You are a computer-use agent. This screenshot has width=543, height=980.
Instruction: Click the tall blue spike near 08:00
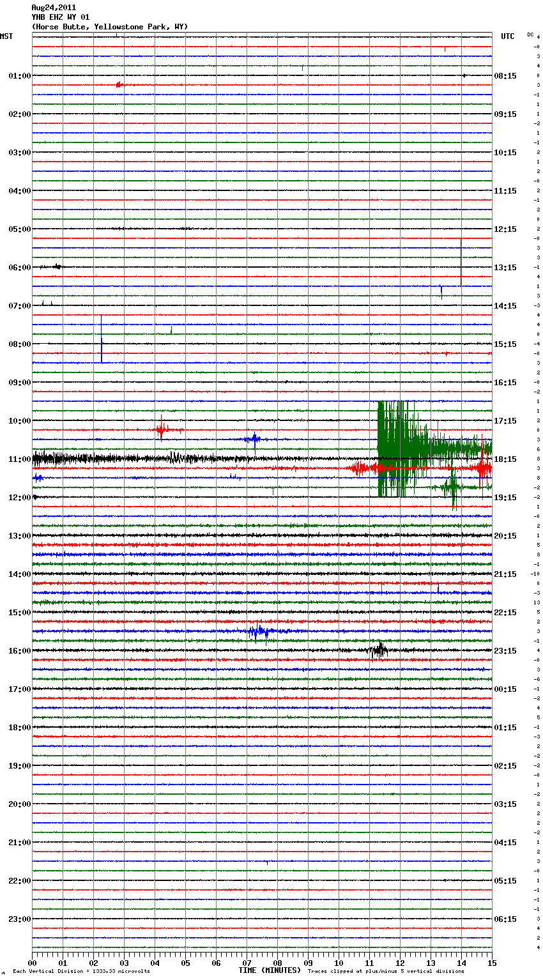101,339
